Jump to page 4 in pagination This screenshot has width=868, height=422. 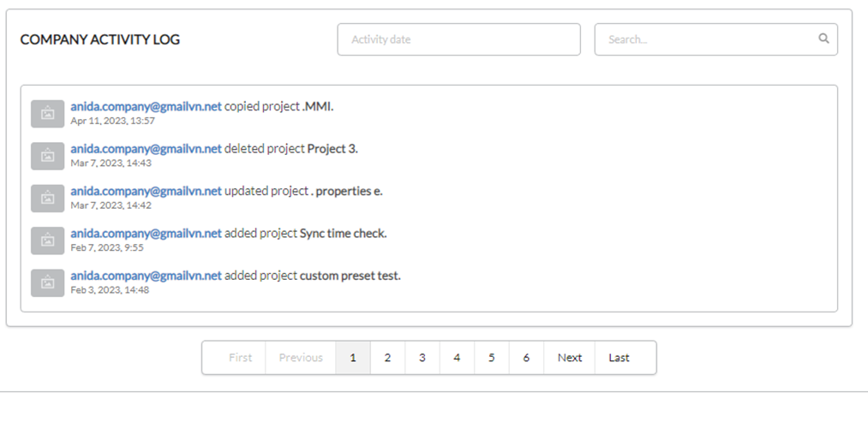(457, 358)
